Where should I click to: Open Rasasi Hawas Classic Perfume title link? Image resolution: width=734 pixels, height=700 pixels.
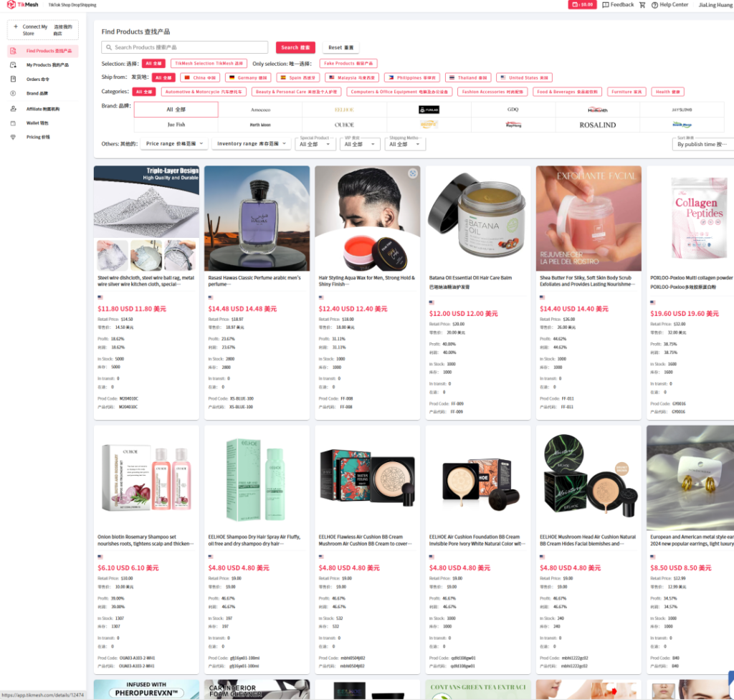(254, 281)
